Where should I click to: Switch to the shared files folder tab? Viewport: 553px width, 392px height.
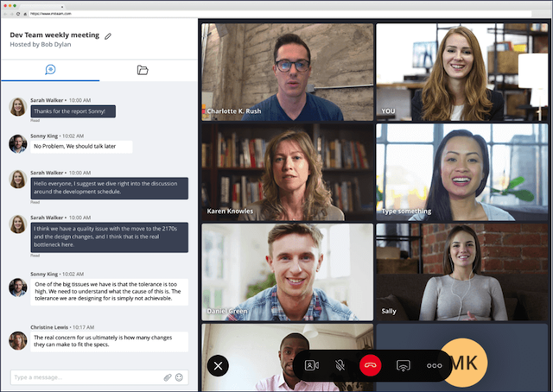pos(143,70)
